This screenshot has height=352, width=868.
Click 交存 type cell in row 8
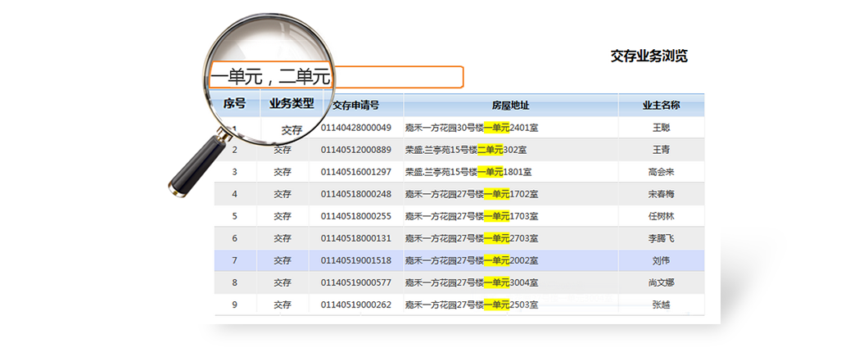point(283,282)
